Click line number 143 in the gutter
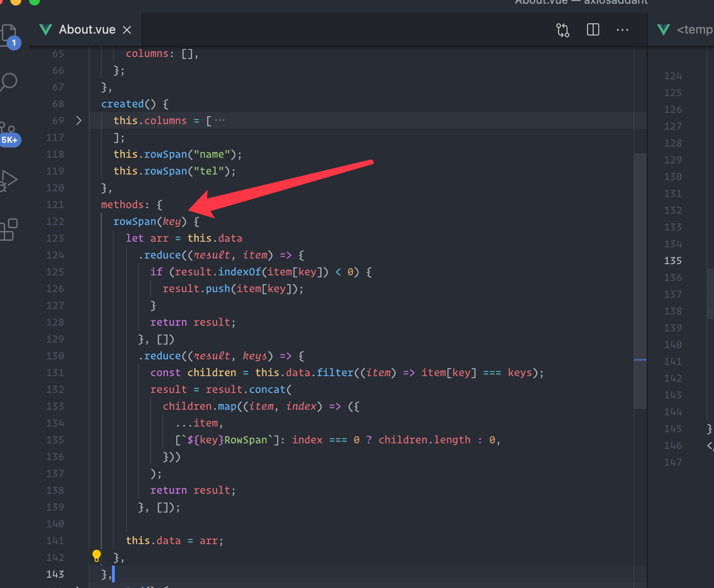Viewport: 714px width, 588px height. [55, 574]
